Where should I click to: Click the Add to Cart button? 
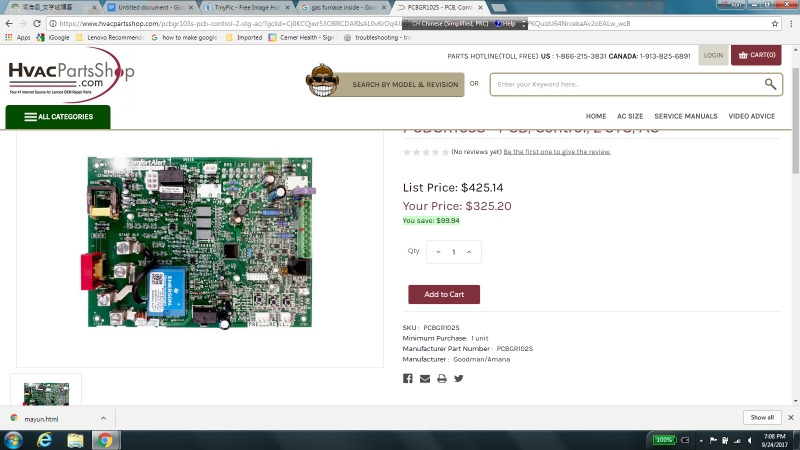[x=444, y=294]
